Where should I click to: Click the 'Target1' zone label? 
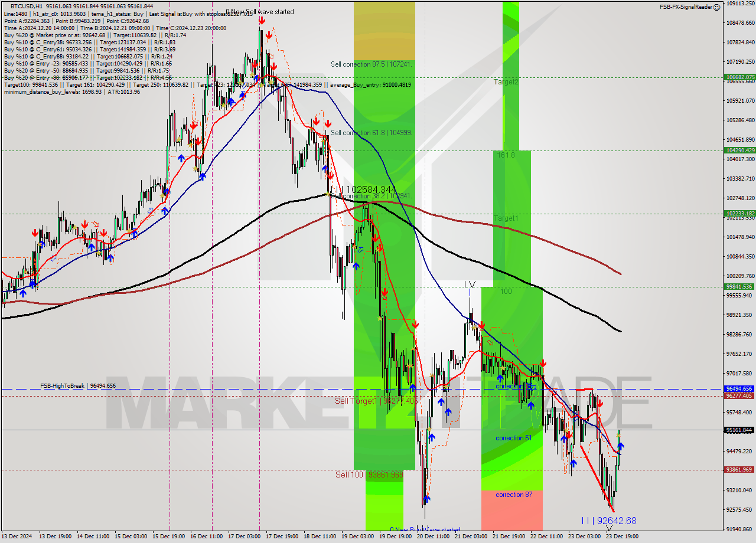pos(506,218)
